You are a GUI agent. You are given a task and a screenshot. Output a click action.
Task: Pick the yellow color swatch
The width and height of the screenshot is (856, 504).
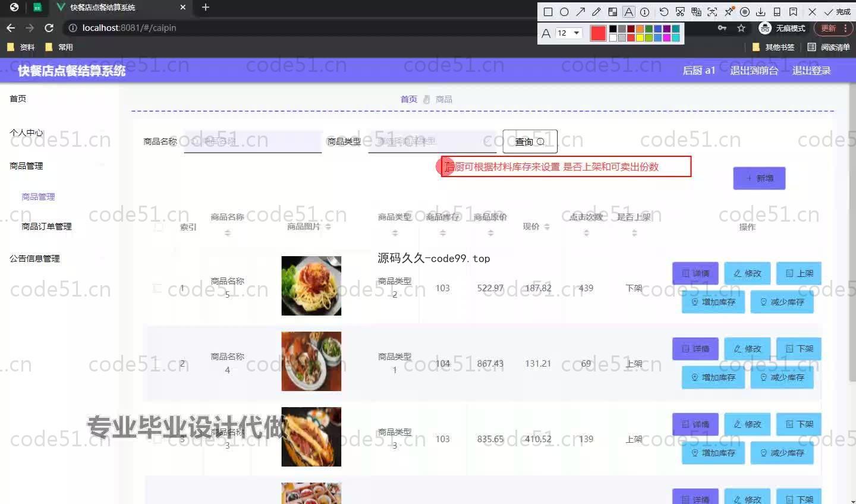640,37
